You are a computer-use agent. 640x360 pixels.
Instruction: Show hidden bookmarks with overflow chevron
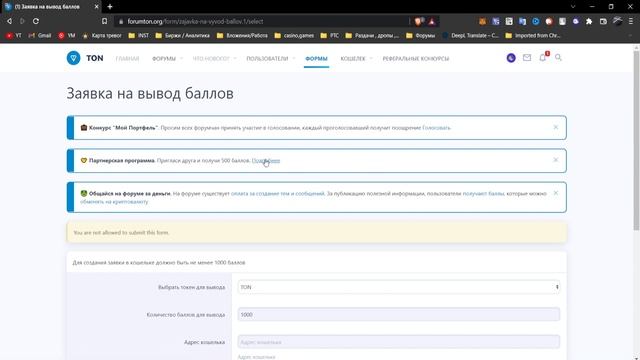click(x=631, y=36)
